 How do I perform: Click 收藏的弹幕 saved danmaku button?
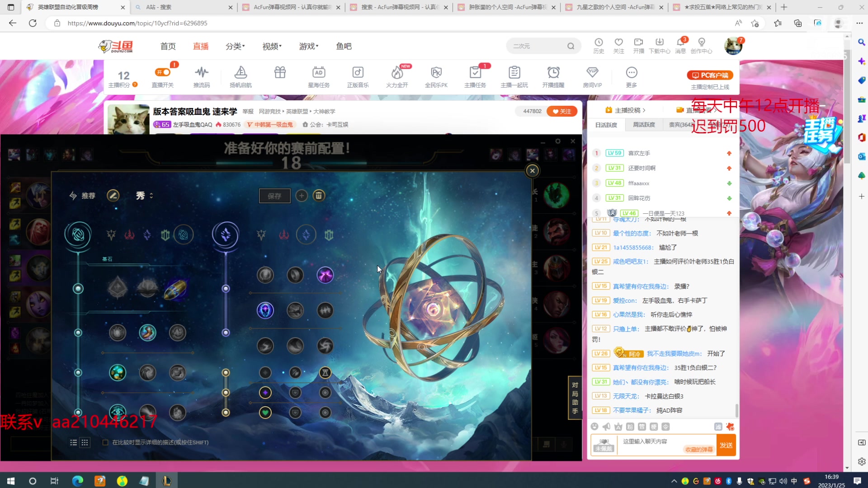pos(699,450)
